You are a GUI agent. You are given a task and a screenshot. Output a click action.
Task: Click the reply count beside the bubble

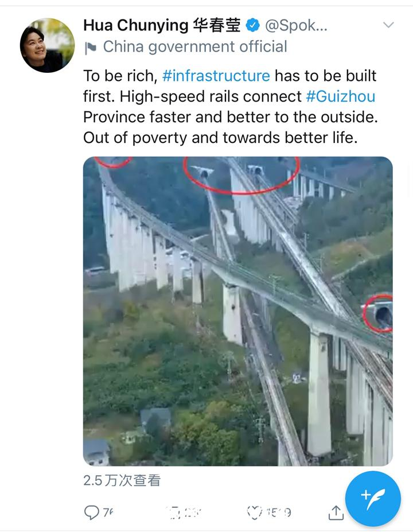pyautogui.click(x=108, y=512)
